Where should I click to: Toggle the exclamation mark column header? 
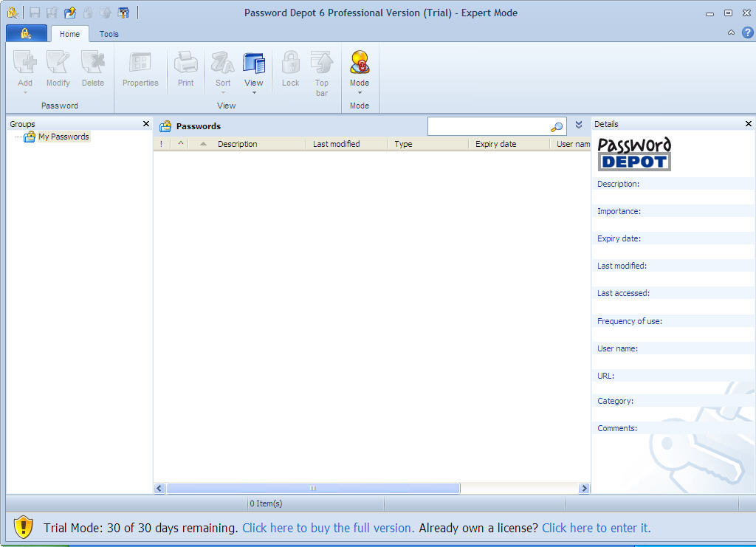click(162, 144)
